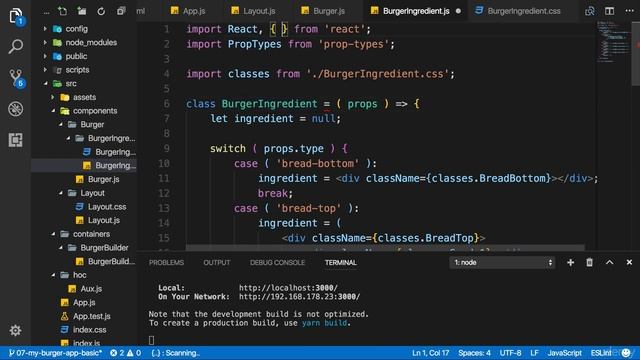Viewport: 640px width, 360px height.
Task: Change JavaScript language mode in status bar
Action: pos(564,353)
